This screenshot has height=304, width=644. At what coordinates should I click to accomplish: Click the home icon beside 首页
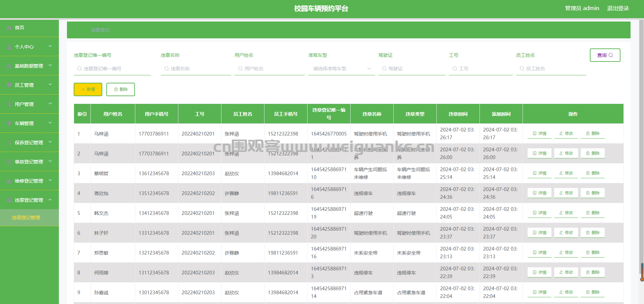coord(9,28)
